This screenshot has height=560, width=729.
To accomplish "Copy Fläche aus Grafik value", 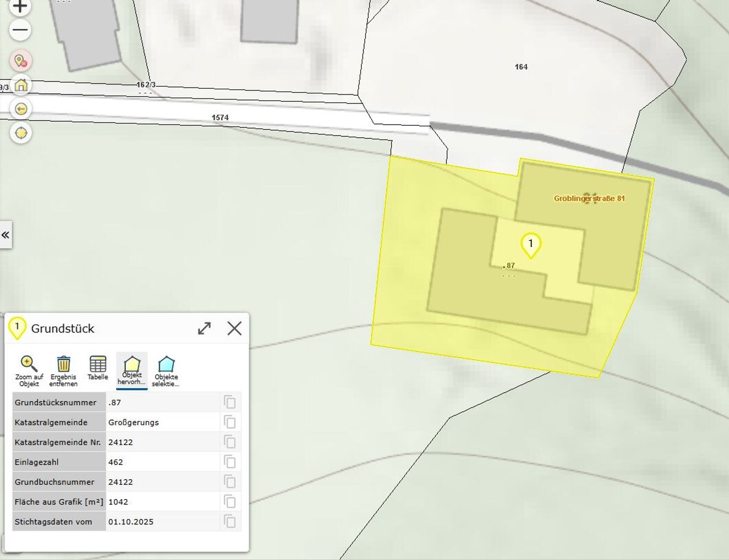I will click(x=230, y=502).
